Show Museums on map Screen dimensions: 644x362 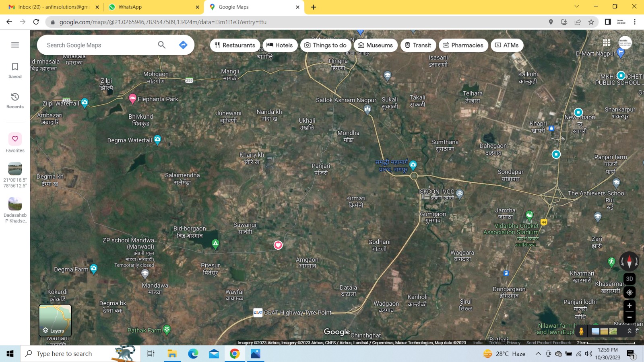pos(376,45)
